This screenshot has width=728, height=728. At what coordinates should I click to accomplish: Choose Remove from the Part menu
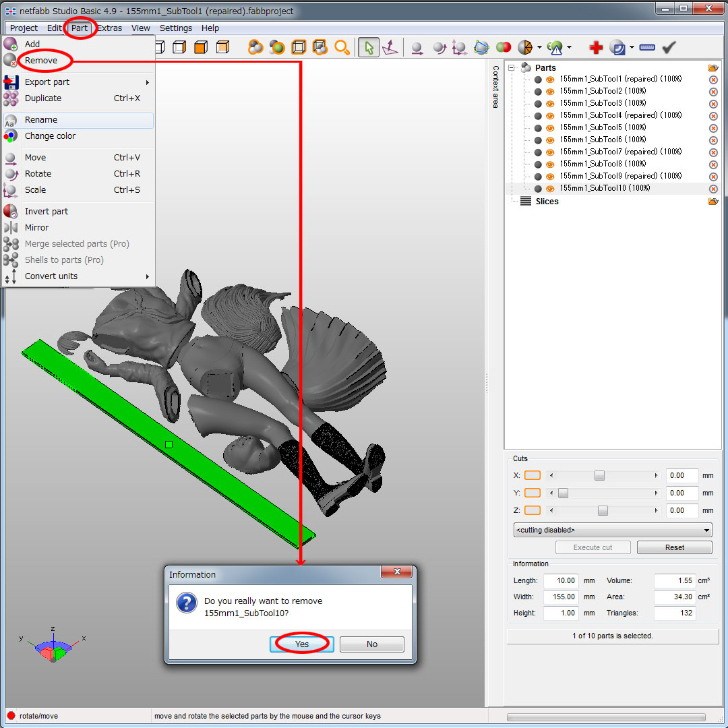[78, 61]
